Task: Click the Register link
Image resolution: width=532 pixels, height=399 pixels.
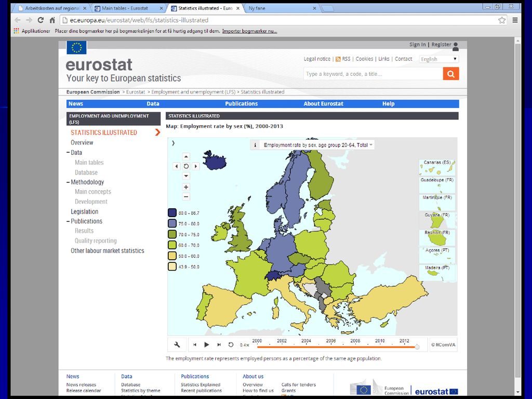Action: click(x=442, y=45)
